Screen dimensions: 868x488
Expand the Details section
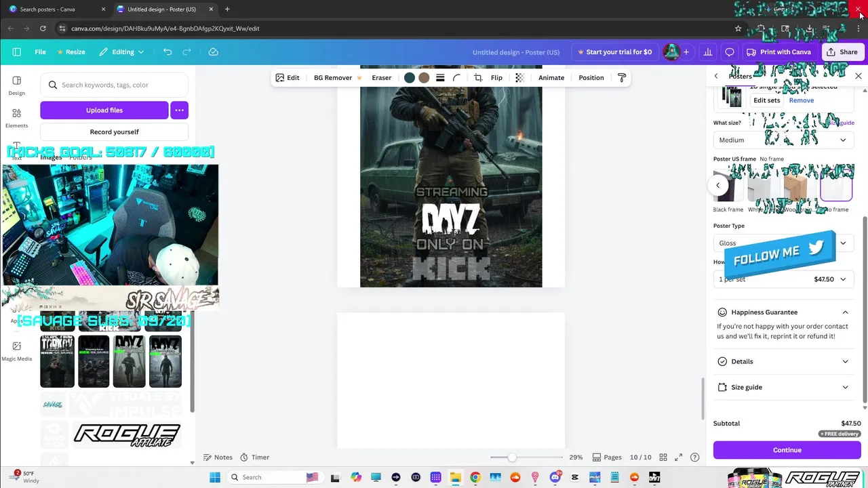[783, 362]
